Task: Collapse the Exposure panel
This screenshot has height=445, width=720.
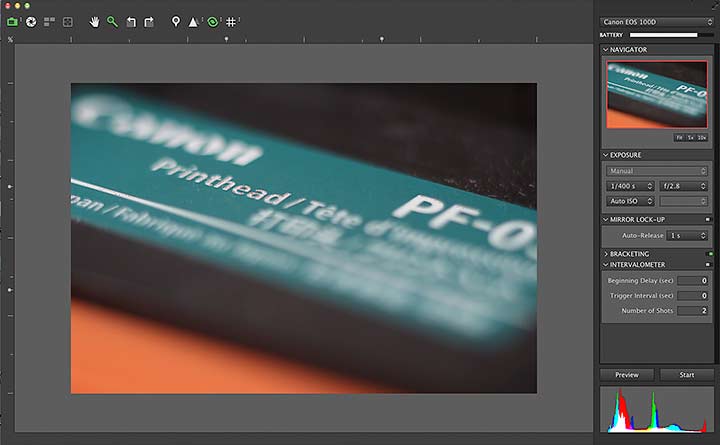Action: pos(606,155)
